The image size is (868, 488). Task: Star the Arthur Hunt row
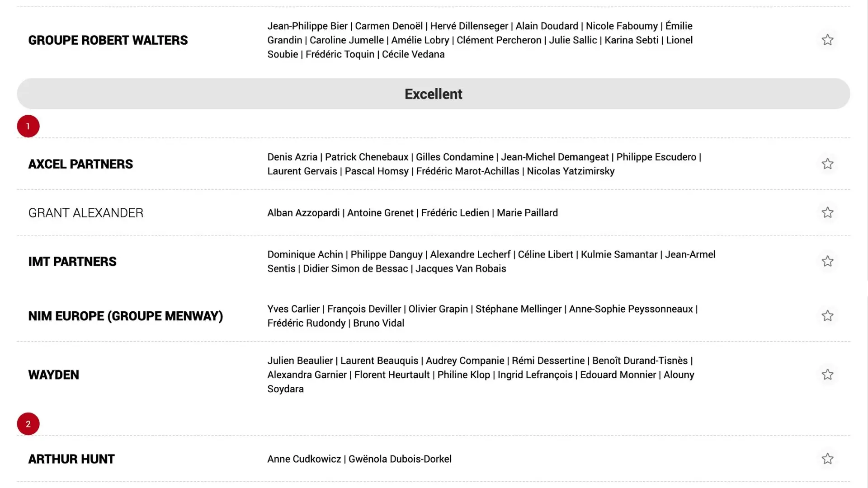(827, 459)
